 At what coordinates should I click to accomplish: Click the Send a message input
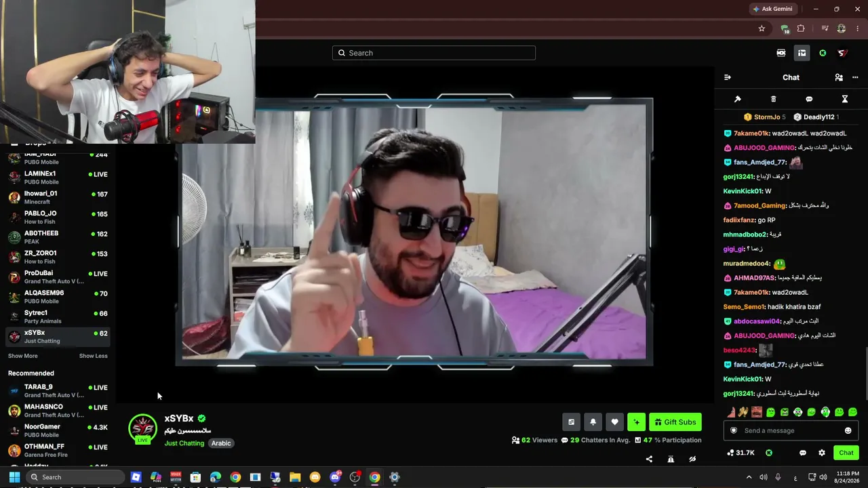pos(791,430)
